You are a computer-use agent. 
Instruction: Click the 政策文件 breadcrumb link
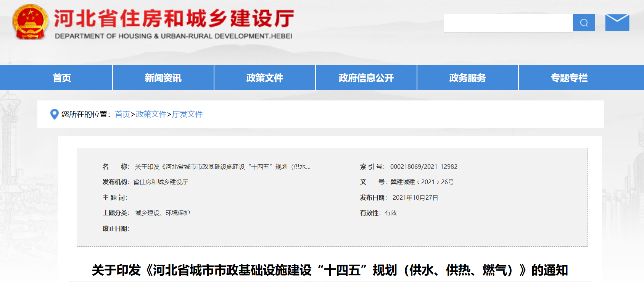[x=151, y=114]
